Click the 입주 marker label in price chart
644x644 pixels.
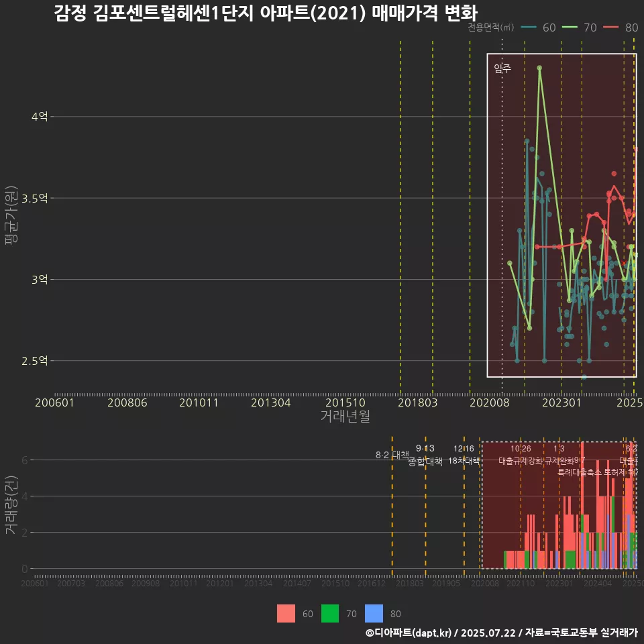[502, 68]
